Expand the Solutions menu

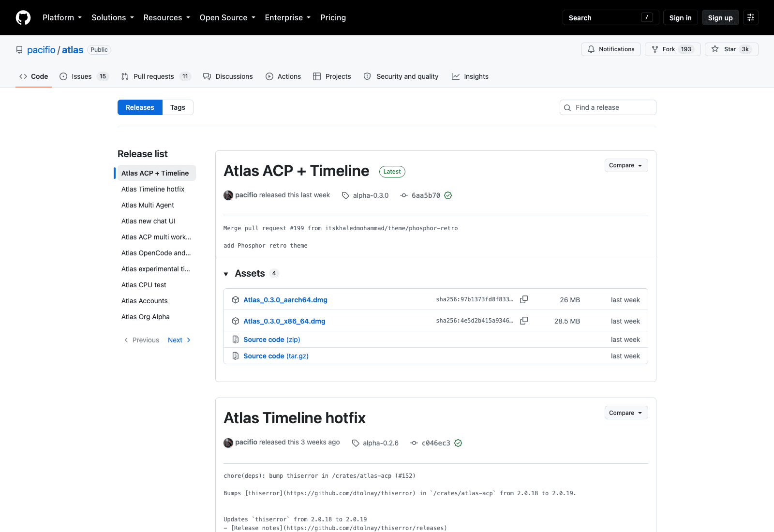(113, 17)
